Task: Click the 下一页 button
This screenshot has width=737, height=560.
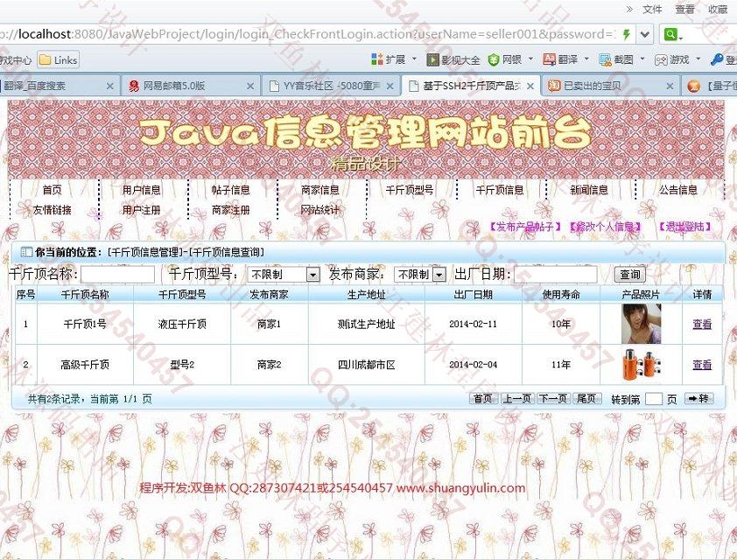Action: pyautogui.click(x=553, y=398)
